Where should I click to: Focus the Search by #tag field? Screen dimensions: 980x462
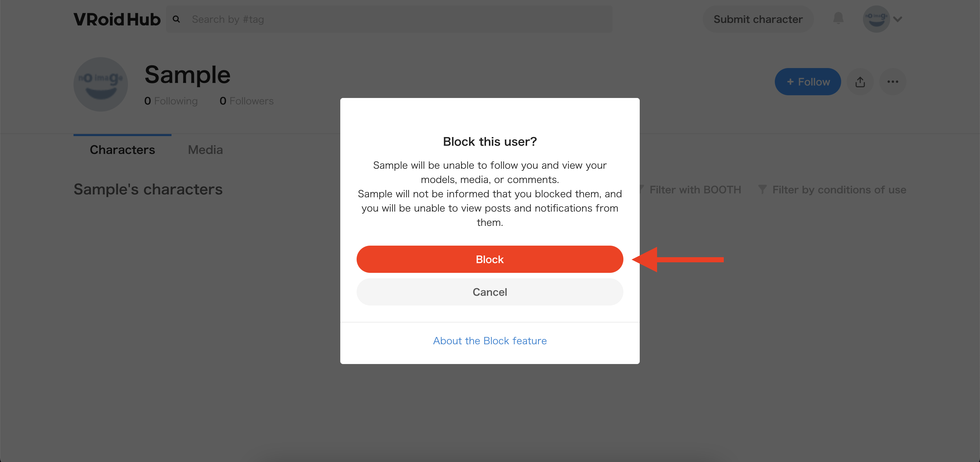(389, 19)
